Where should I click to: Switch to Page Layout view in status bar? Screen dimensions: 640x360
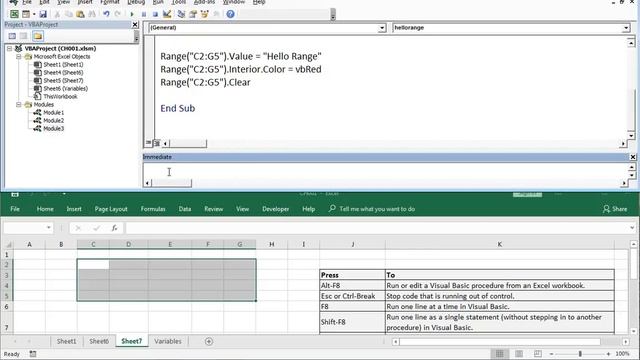pos(519,353)
